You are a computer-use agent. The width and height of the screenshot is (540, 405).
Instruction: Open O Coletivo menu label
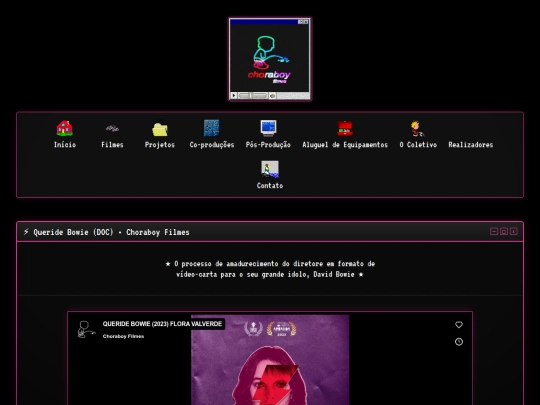(x=418, y=145)
